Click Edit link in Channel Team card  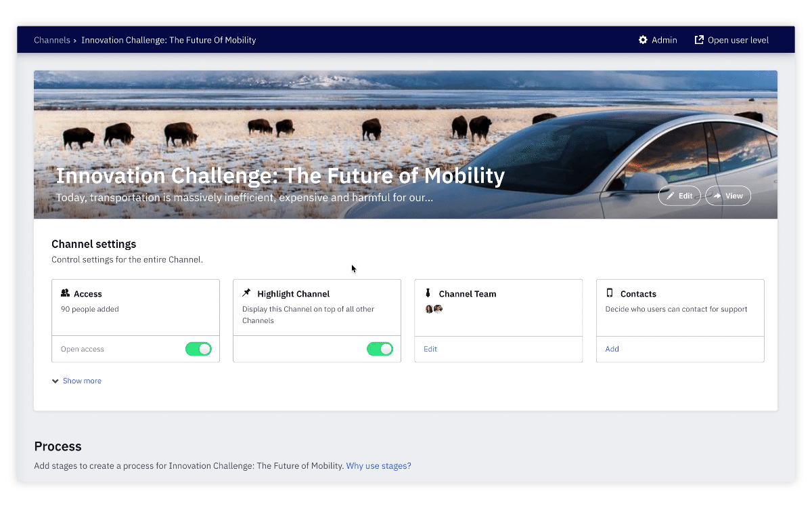click(x=430, y=349)
